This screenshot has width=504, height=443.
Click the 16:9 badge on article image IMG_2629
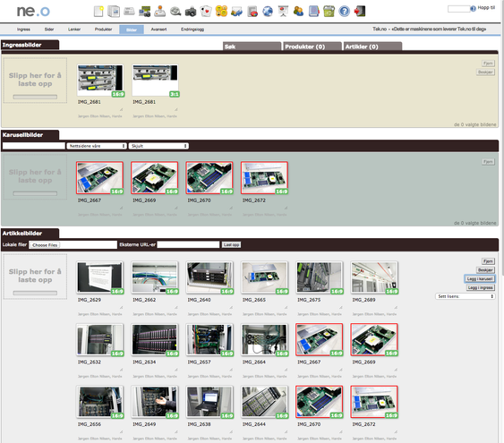click(117, 292)
